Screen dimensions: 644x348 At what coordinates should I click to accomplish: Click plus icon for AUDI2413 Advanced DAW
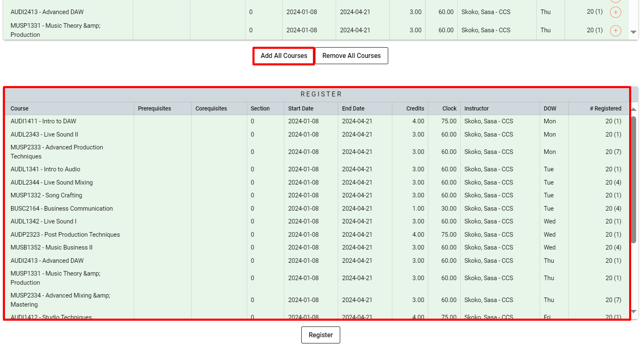click(x=615, y=12)
